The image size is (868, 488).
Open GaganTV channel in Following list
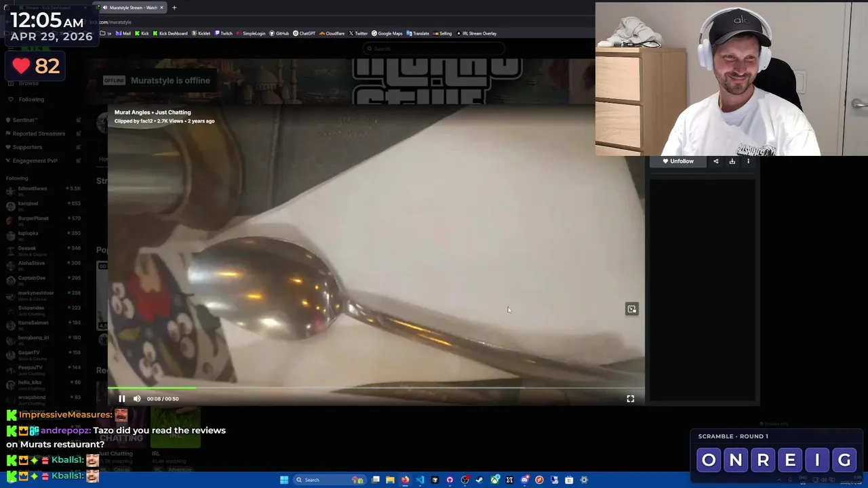click(x=42, y=354)
